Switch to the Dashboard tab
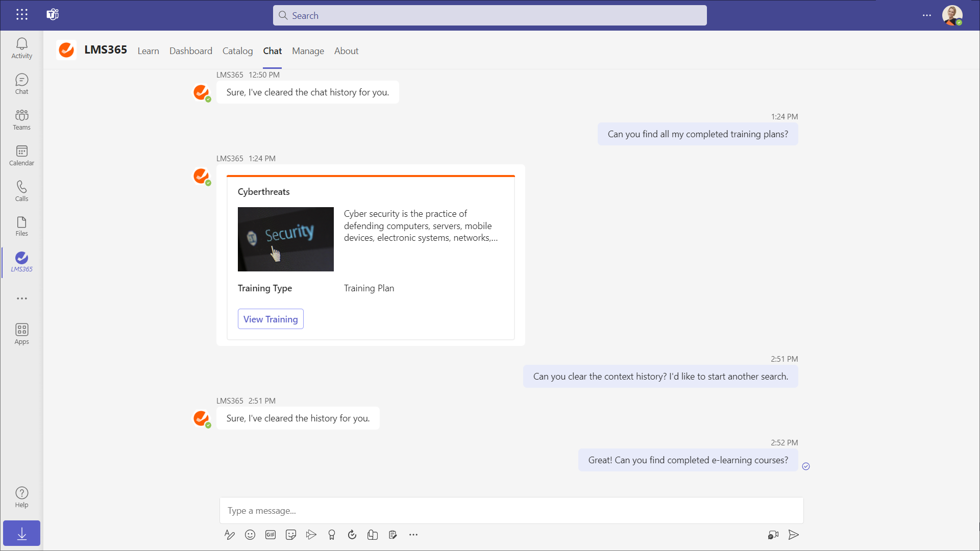The height and width of the screenshot is (551, 980). coord(190,51)
